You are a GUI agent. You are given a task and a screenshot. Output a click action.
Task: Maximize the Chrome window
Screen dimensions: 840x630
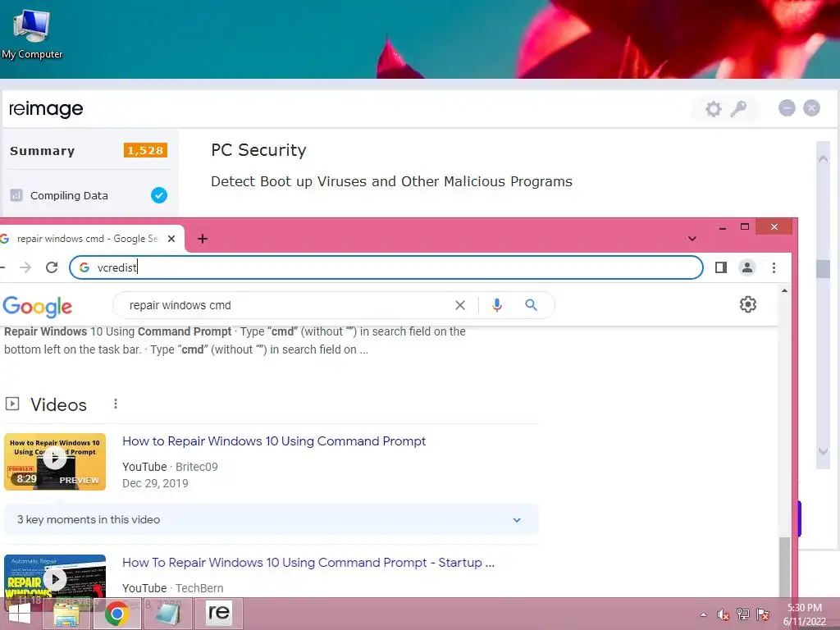[x=745, y=227]
